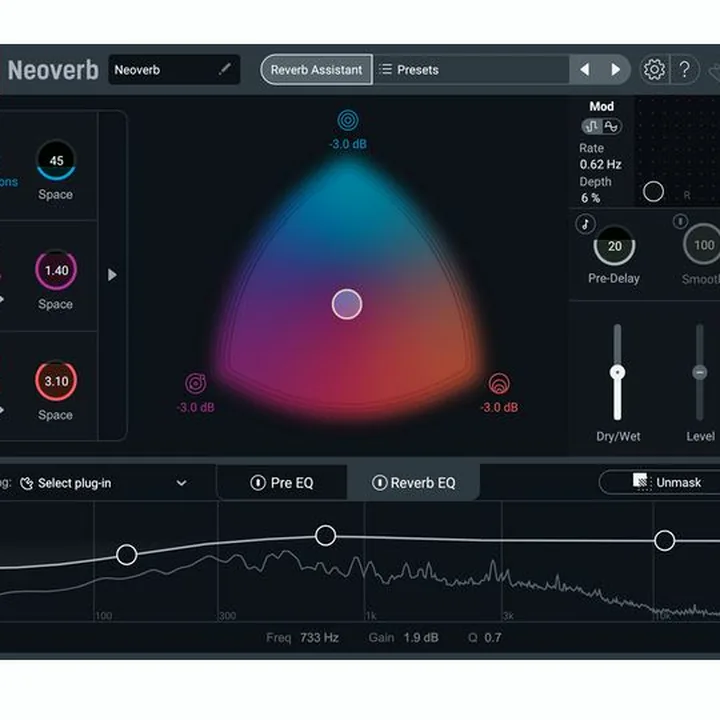
Task: Click the pencil edit name icon
Action: (x=225, y=69)
